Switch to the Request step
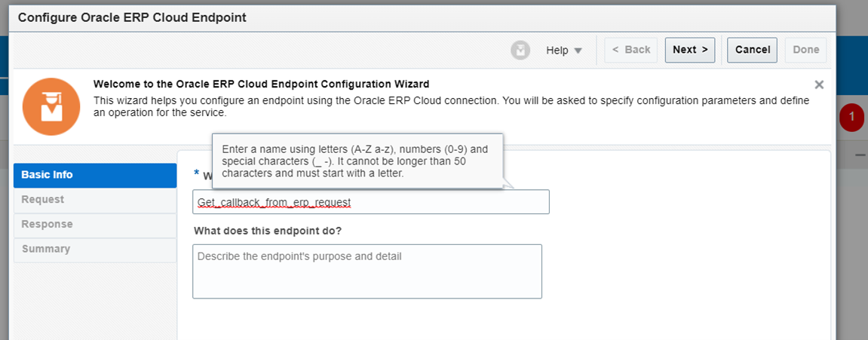Viewport: 868px width, 340px height. (x=95, y=200)
